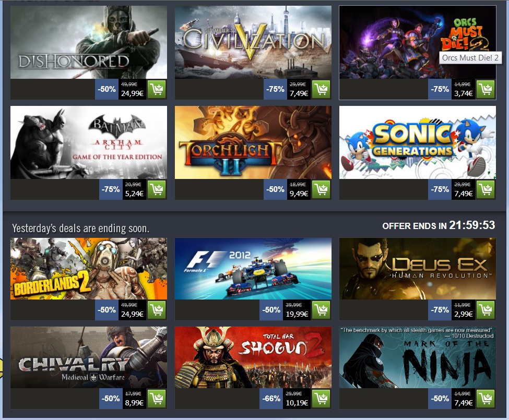The width and height of the screenshot is (509, 420).
Task: Add F1 2012 to cart
Action: (x=321, y=310)
